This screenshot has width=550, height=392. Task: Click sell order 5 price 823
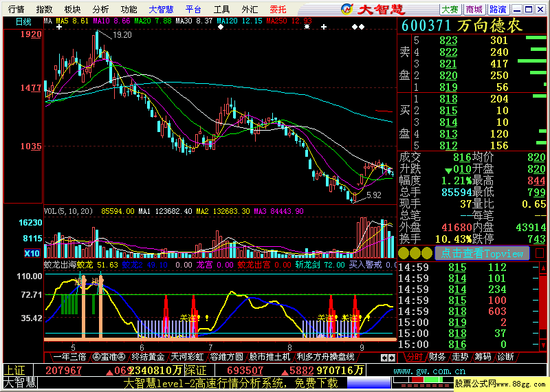[448, 41]
